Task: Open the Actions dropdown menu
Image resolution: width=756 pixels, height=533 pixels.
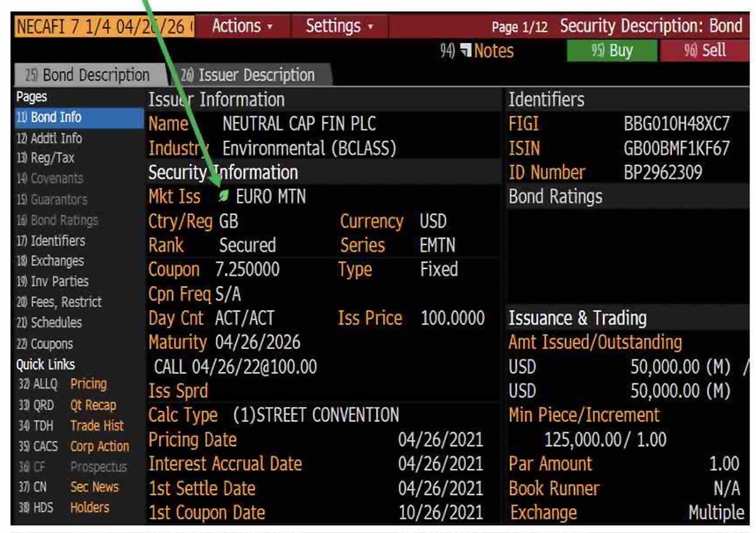Action: click(243, 26)
